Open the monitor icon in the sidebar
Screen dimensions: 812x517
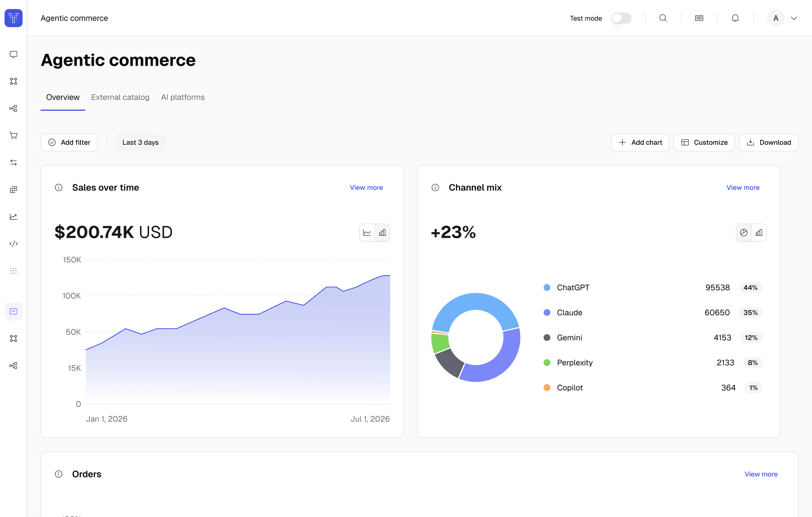[x=14, y=54]
